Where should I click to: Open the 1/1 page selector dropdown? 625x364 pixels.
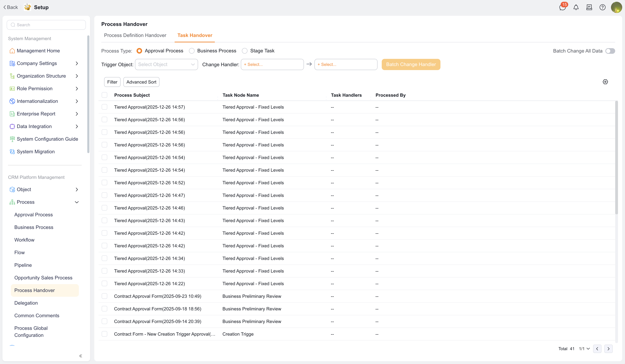pyautogui.click(x=584, y=349)
